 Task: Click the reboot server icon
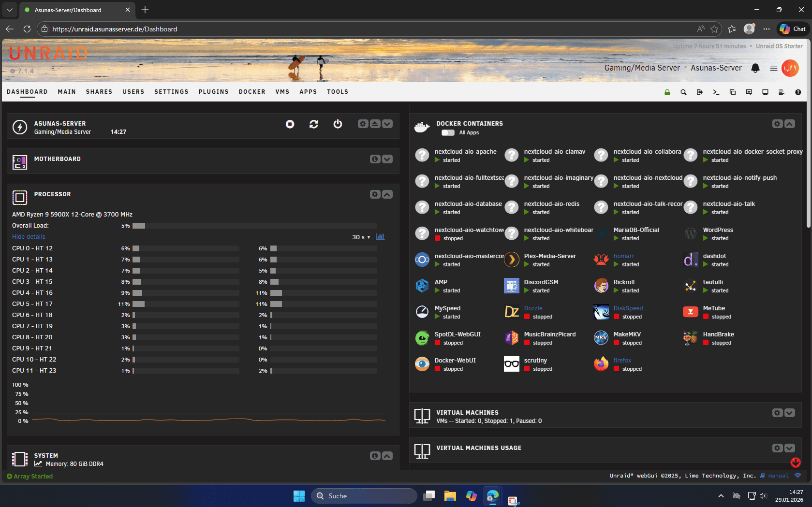(x=314, y=124)
